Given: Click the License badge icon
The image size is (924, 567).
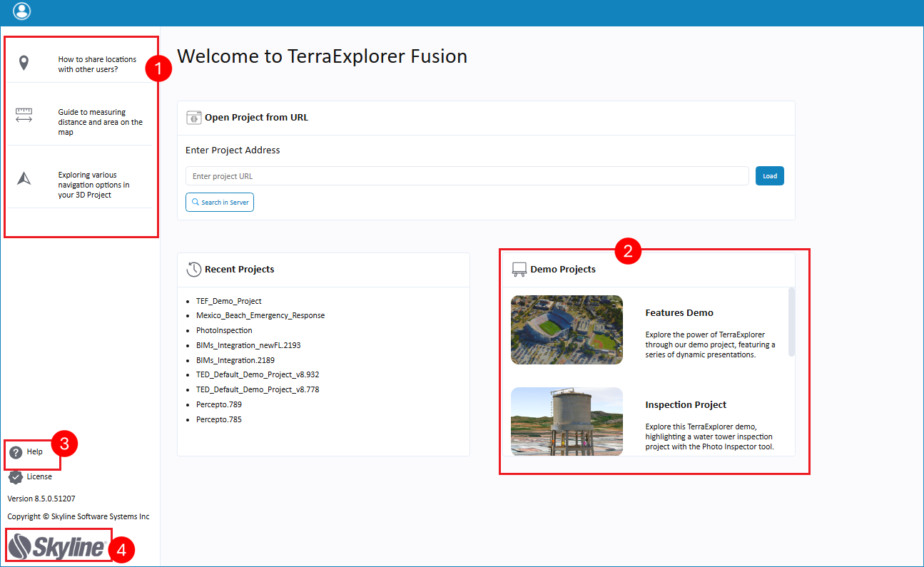Looking at the screenshot, I should tap(16, 477).
